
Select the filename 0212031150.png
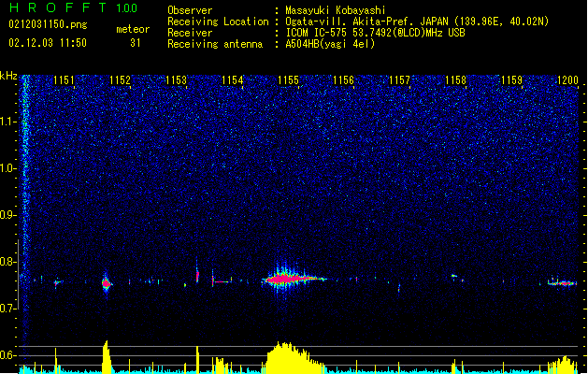click(48, 24)
